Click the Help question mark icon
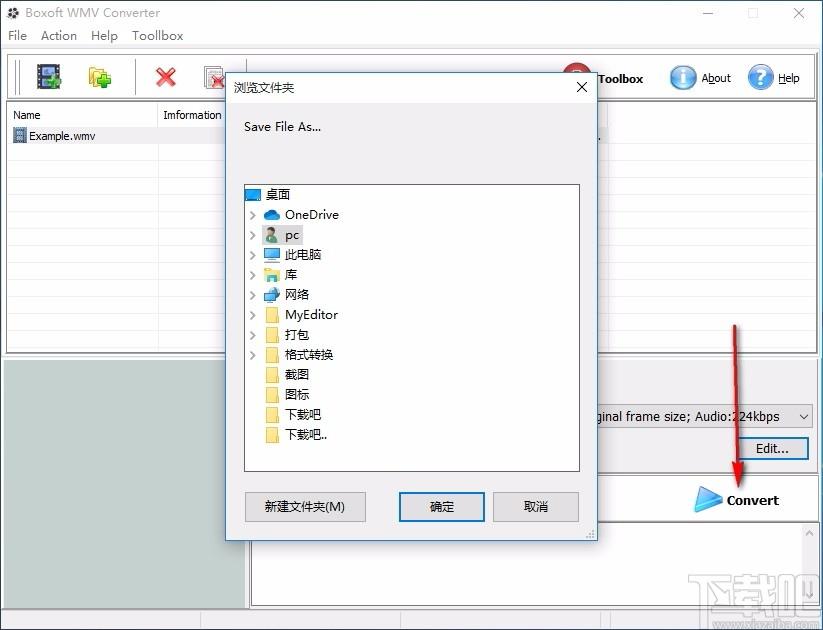 pyautogui.click(x=760, y=78)
